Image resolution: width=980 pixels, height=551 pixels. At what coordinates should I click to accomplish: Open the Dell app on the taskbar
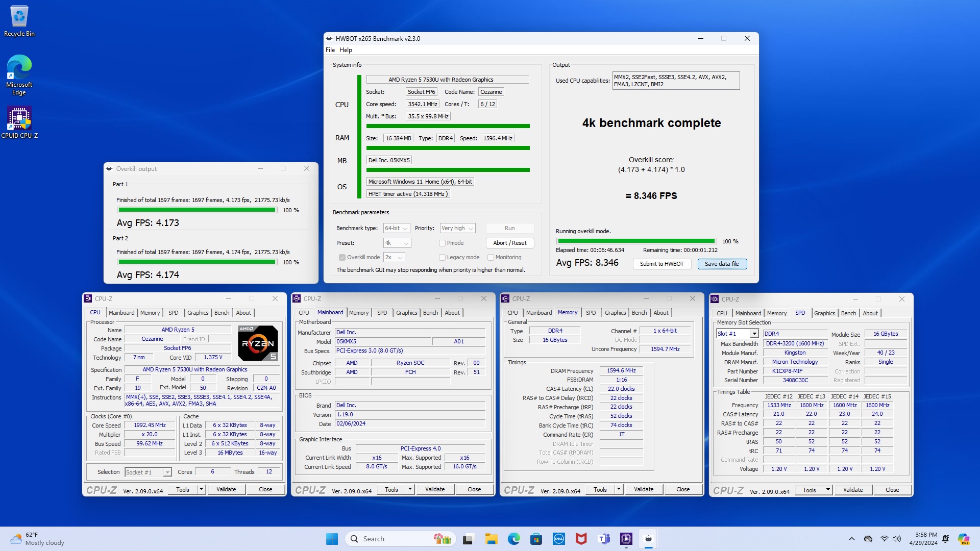click(x=559, y=539)
